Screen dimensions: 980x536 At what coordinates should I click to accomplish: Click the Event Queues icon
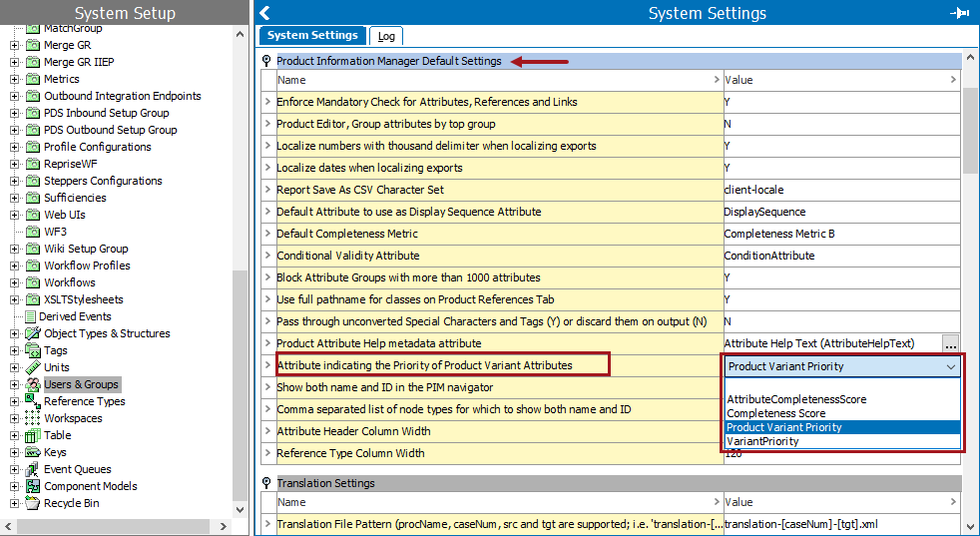(32, 469)
